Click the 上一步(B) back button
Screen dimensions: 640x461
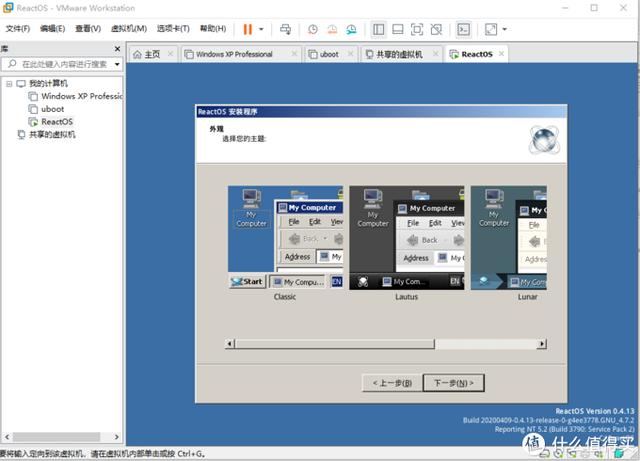pos(392,383)
